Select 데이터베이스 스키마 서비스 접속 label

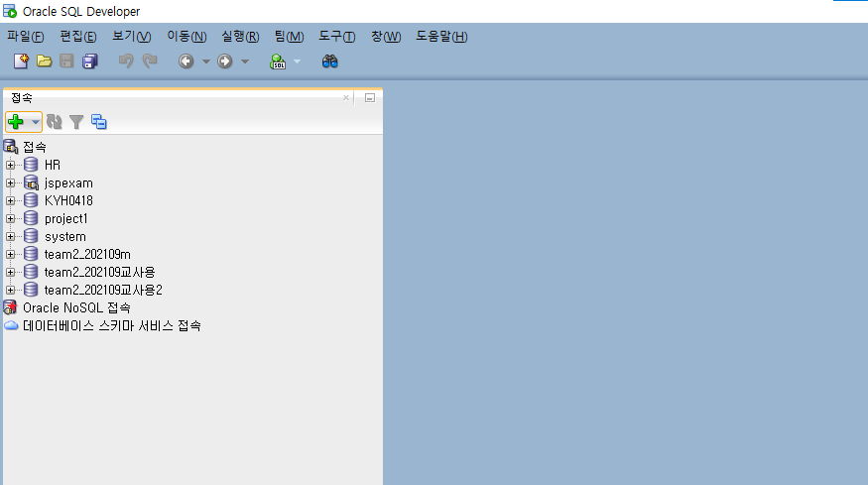112,325
